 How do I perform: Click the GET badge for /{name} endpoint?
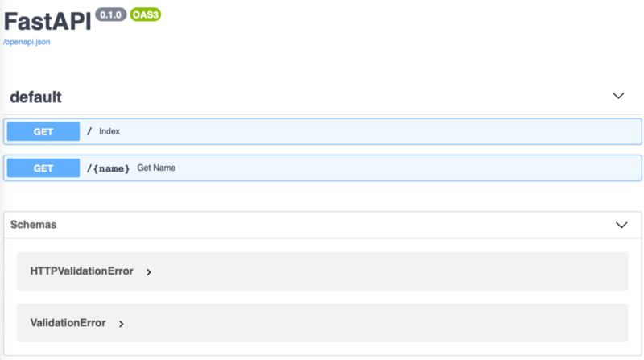pos(43,168)
